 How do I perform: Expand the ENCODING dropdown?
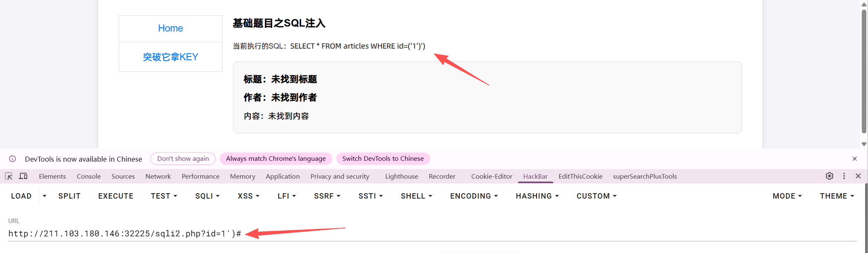(x=474, y=196)
